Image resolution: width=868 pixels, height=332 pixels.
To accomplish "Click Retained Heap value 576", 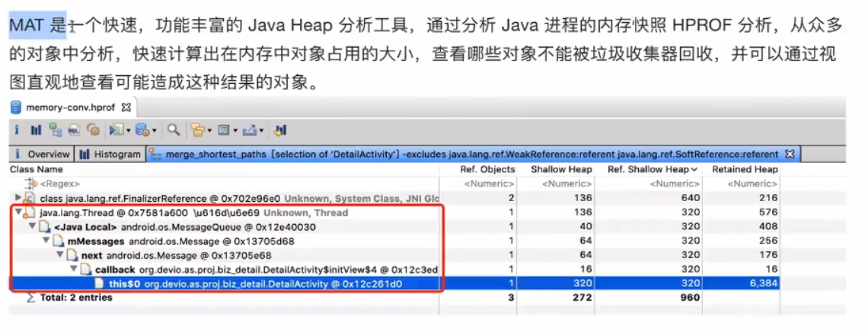I will 767,212.
